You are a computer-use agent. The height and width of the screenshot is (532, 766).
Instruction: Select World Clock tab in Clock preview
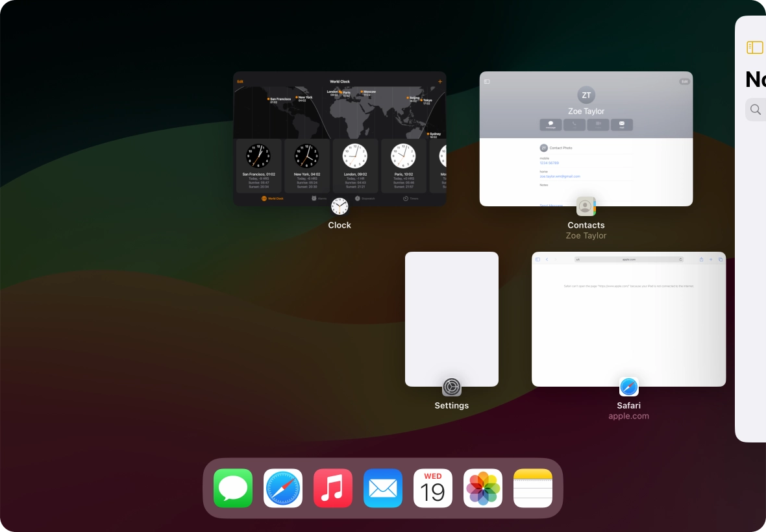click(x=273, y=199)
